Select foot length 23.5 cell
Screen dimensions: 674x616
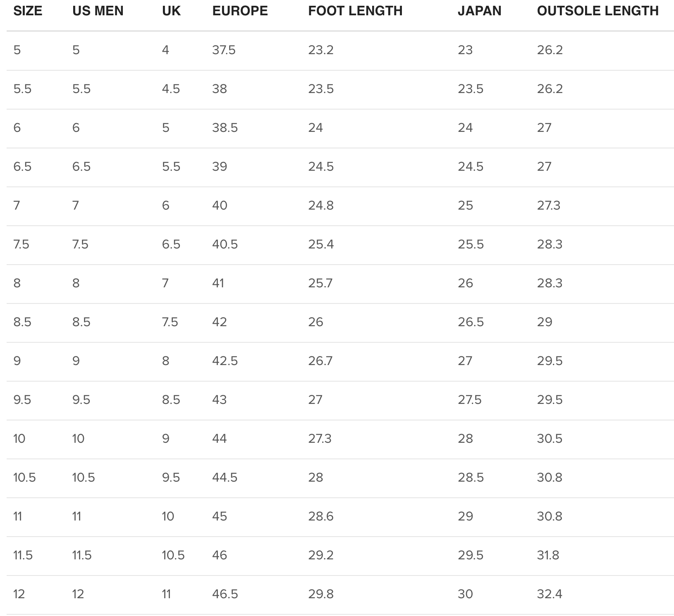pos(320,89)
